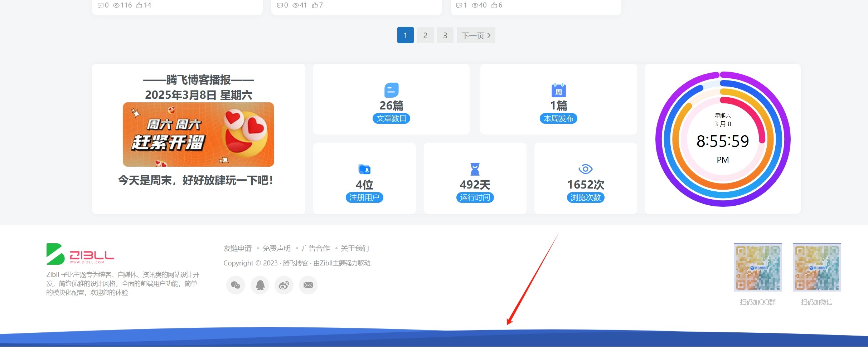This screenshot has height=347, width=868.
Task: Click the 广告合作 footer link
Action: click(x=316, y=248)
